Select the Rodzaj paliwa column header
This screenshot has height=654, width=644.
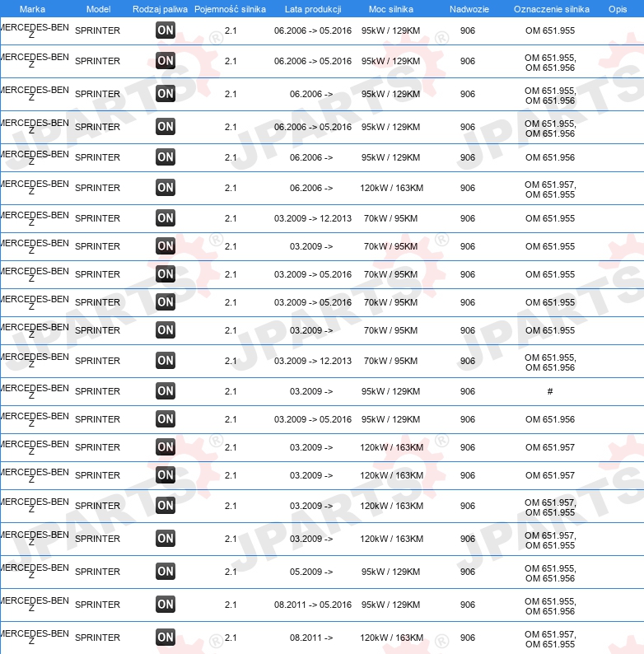pyautogui.click(x=160, y=9)
